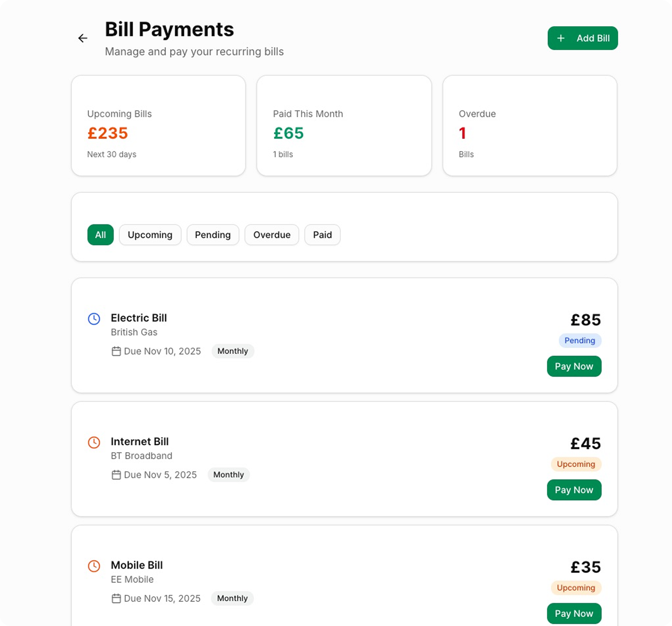Pay the Electric Bill now
The height and width of the screenshot is (626, 672).
[x=574, y=366]
